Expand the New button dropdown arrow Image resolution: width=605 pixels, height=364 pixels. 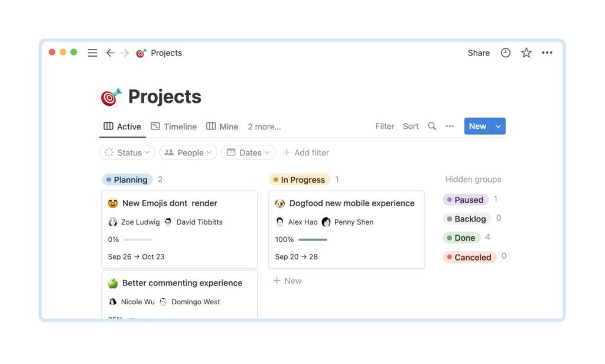(x=499, y=126)
